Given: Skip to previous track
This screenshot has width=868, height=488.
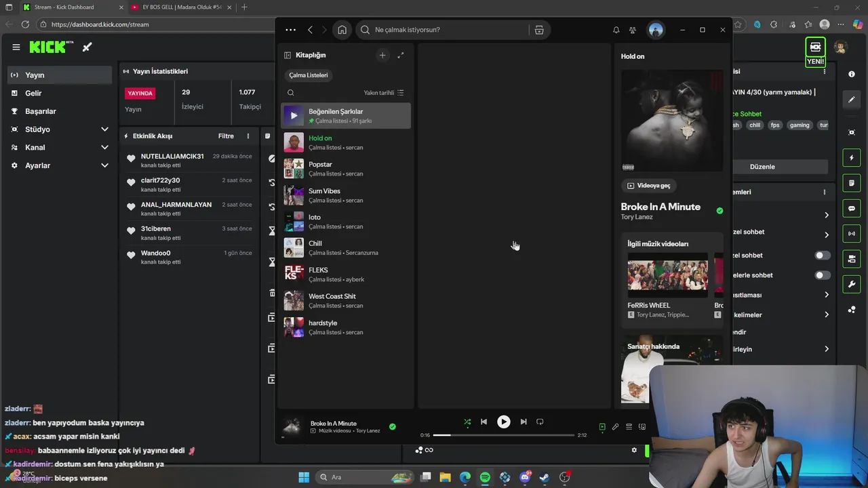Looking at the screenshot, I should tap(484, 422).
